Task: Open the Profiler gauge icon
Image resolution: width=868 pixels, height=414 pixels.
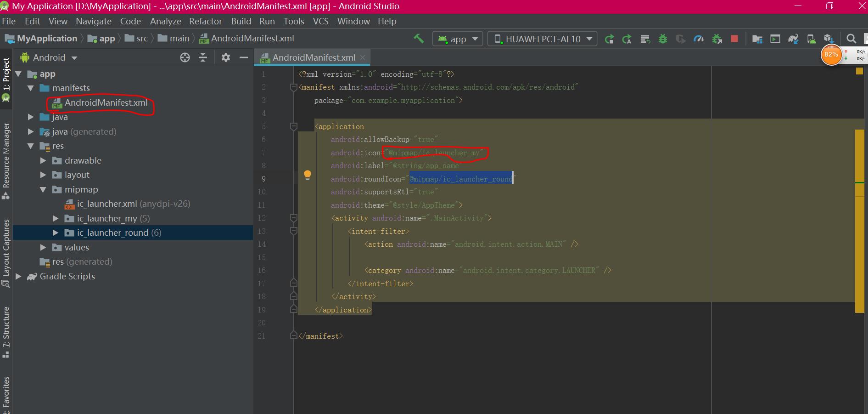Action: [699, 39]
